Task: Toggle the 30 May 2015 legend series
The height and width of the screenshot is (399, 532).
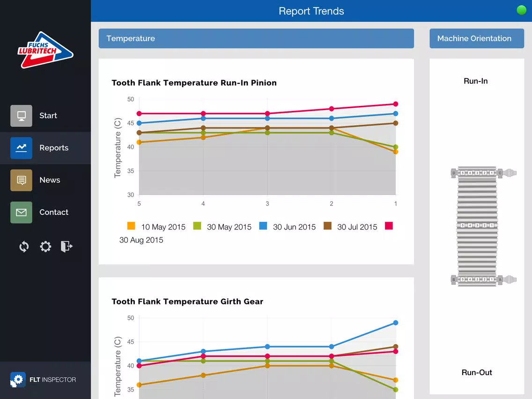Action: click(222, 227)
